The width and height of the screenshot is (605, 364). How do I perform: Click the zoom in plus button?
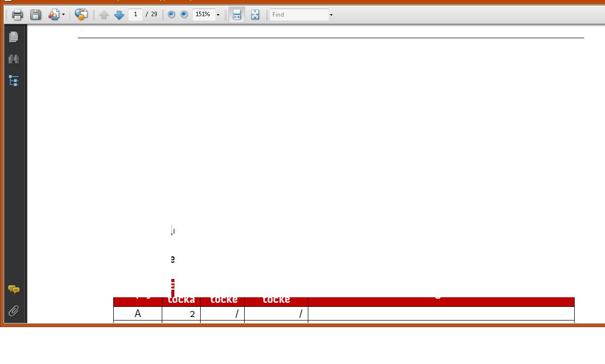pyautogui.click(x=184, y=14)
